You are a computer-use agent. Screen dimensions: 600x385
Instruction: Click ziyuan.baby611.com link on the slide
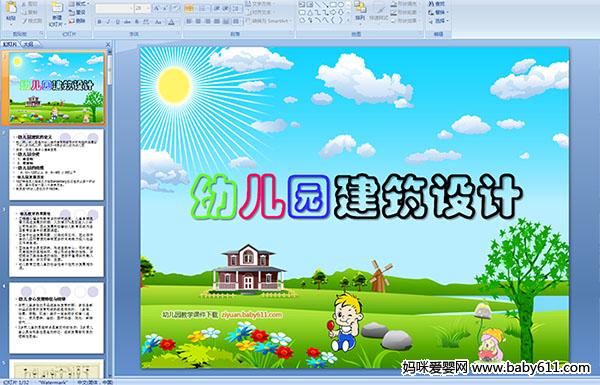pos(252,315)
